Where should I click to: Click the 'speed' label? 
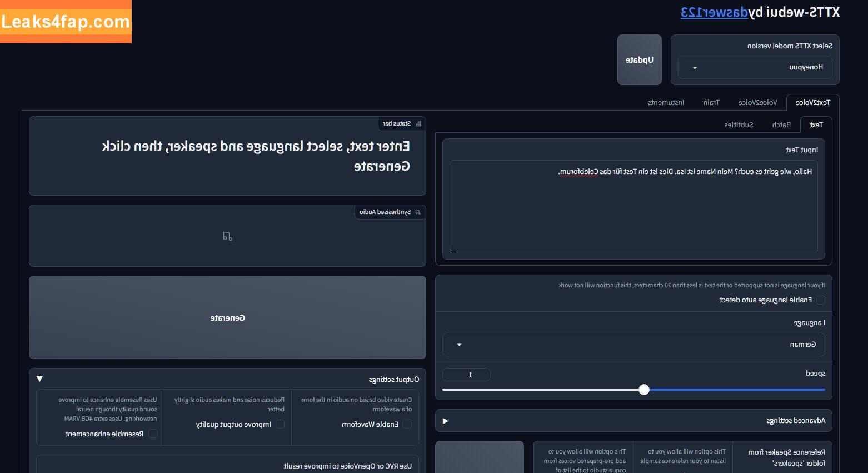pos(815,373)
